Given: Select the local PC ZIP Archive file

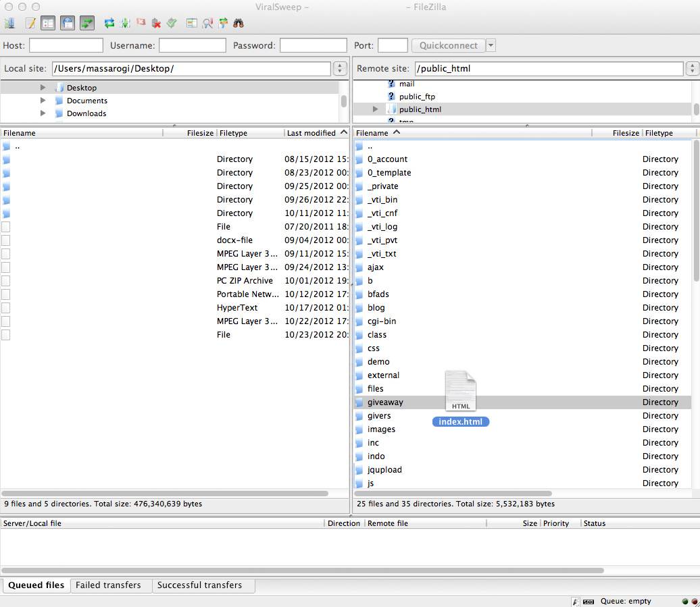Looking at the screenshot, I should click(x=174, y=280).
